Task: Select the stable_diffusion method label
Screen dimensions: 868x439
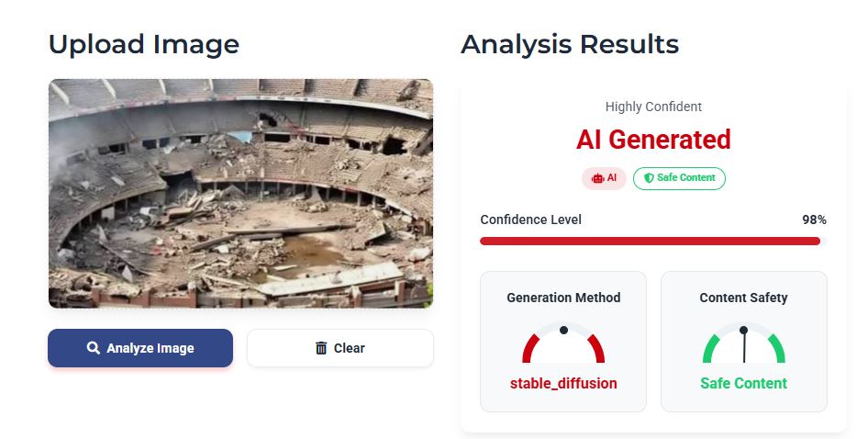Action: [x=563, y=383]
